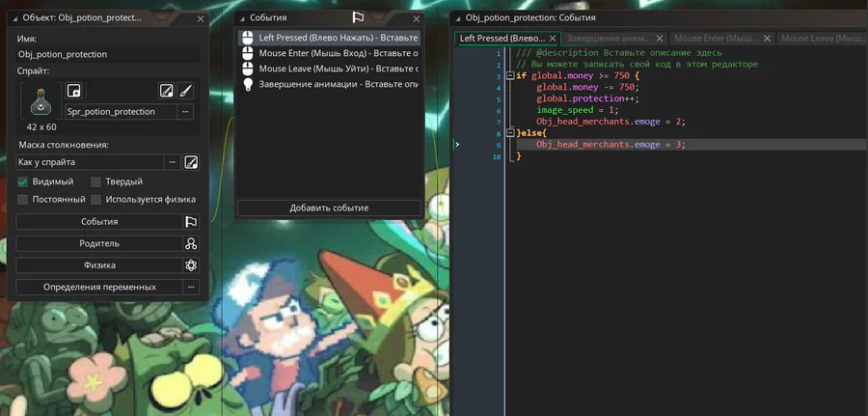This screenshot has height=416, width=868.
Task: Click code line 'global.protection++;'
Action: pos(588,98)
